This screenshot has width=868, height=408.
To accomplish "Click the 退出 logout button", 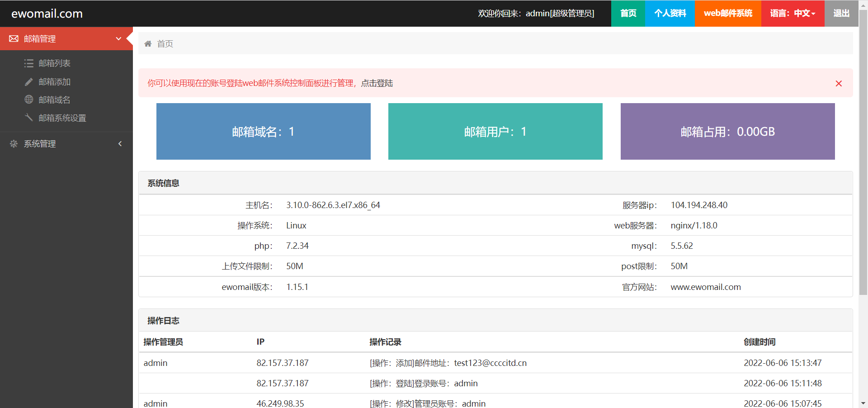I will (x=841, y=14).
